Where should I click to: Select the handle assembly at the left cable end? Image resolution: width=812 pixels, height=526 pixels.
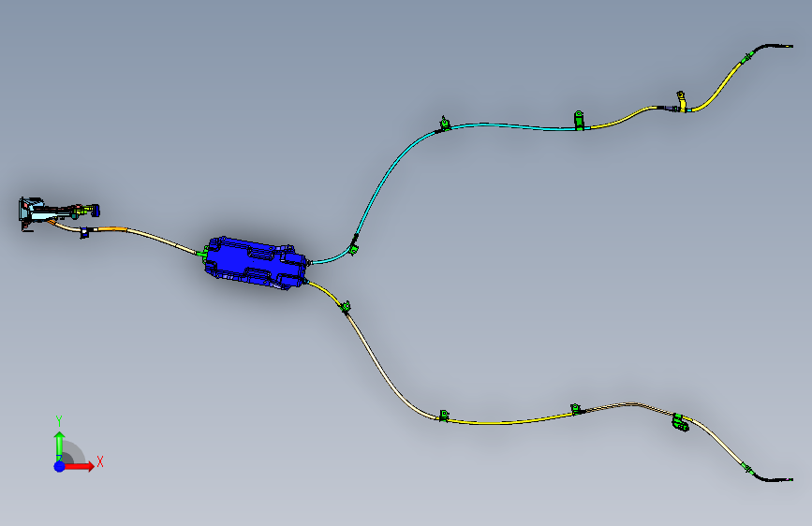click(x=58, y=212)
